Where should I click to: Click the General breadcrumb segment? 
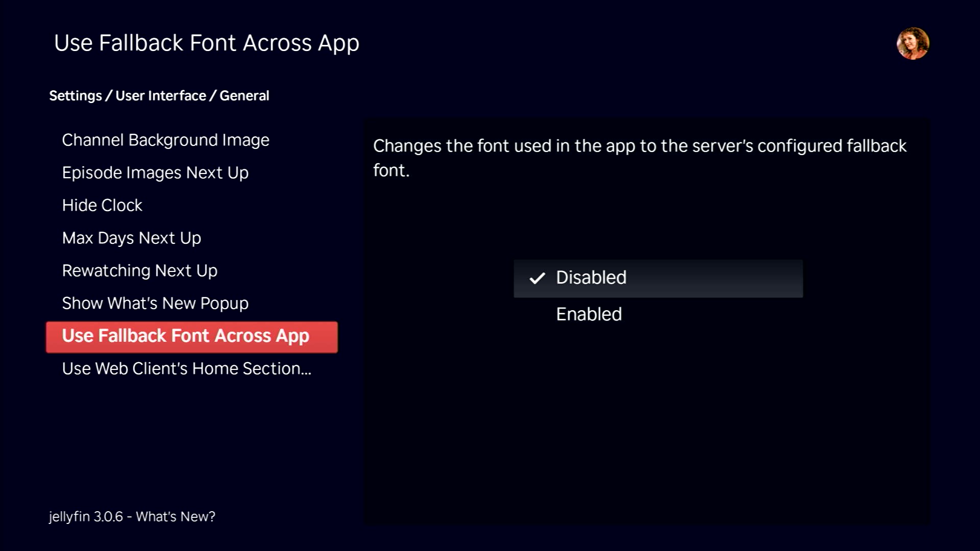[244, 96]
